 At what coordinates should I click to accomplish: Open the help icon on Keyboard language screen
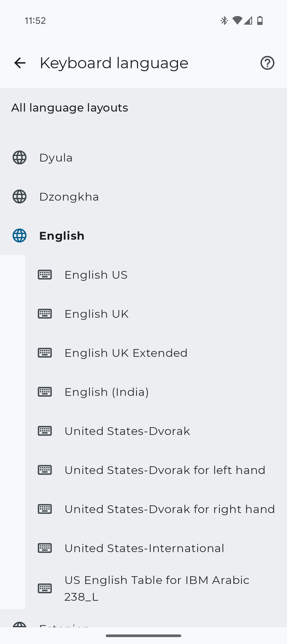[x=267, y=63]
